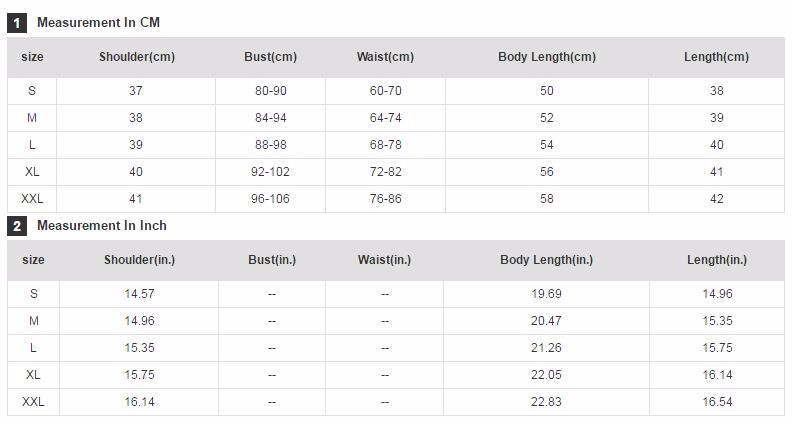The height and width of the screenshot is (424, 792).
Task: Click the number 2 badge icon
Action: (17, 226)
